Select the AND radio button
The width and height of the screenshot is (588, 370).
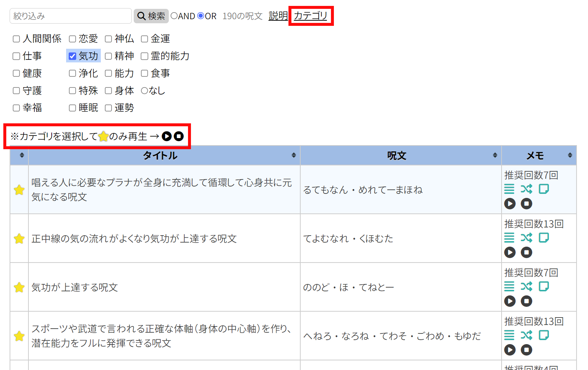click(x=174, y=16)
